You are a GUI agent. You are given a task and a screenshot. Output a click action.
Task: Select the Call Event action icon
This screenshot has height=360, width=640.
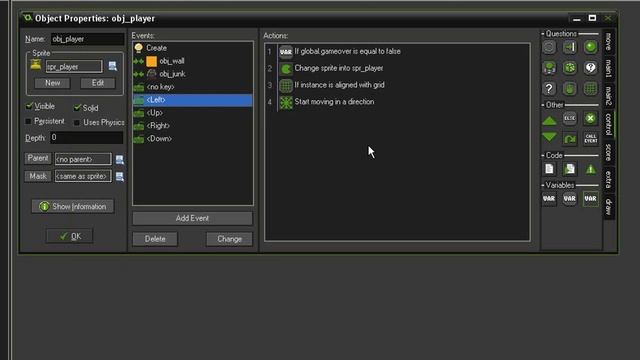pyautogui.click(x=590, y=139)
